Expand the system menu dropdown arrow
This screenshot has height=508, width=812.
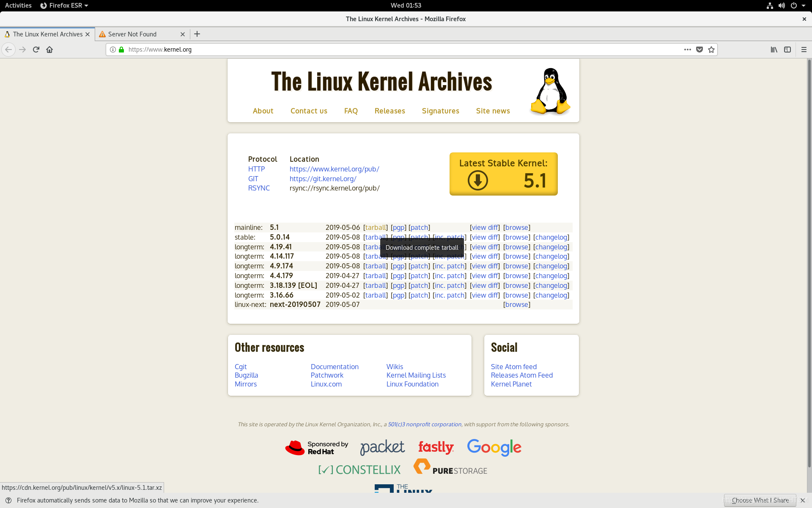click(804, 6)
